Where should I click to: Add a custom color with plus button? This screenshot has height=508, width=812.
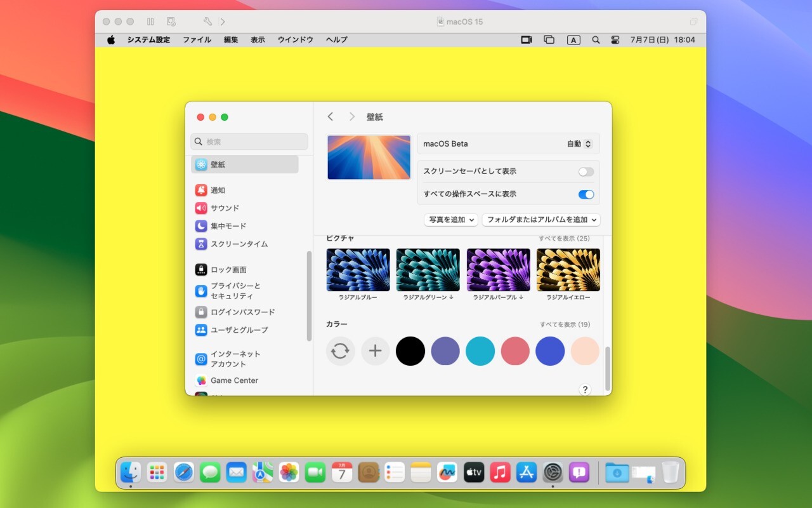pos(375,351)
